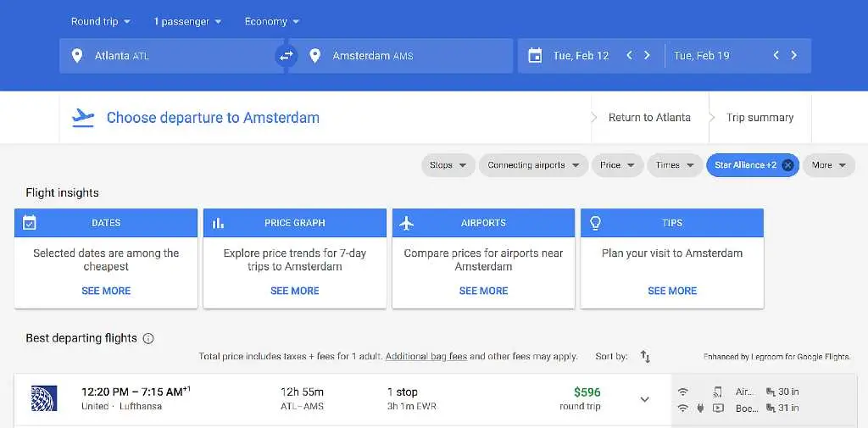Go to previous day for Feb 12 departure

tap(629, 55)
